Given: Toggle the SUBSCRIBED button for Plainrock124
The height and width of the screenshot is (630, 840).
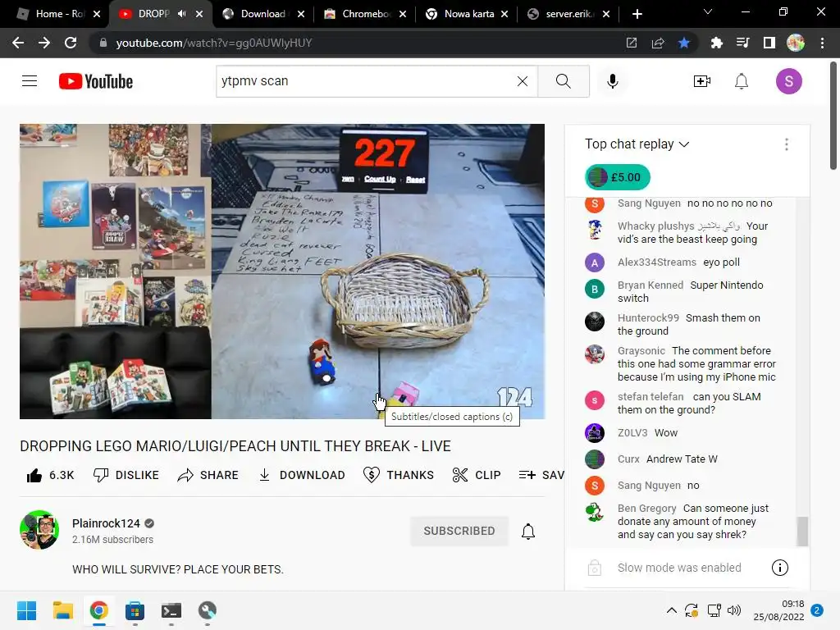Looking at the screenshot, I should tap(459, 531).
